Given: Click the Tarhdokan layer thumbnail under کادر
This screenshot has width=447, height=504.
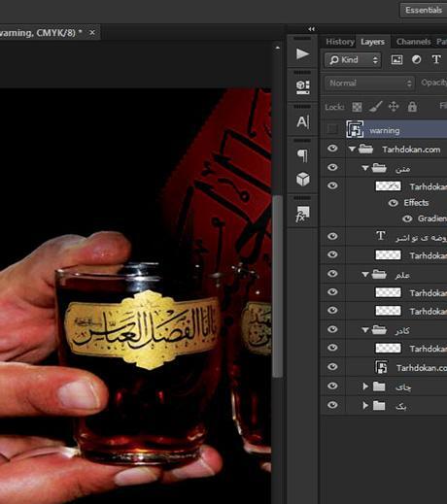Looking at the screenshot, I should tap(388, 348).
